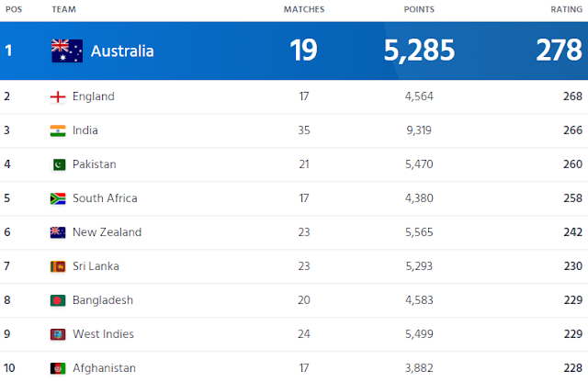
Task: Select Australia's 278 rating value
Action: (x=560, y=50)
